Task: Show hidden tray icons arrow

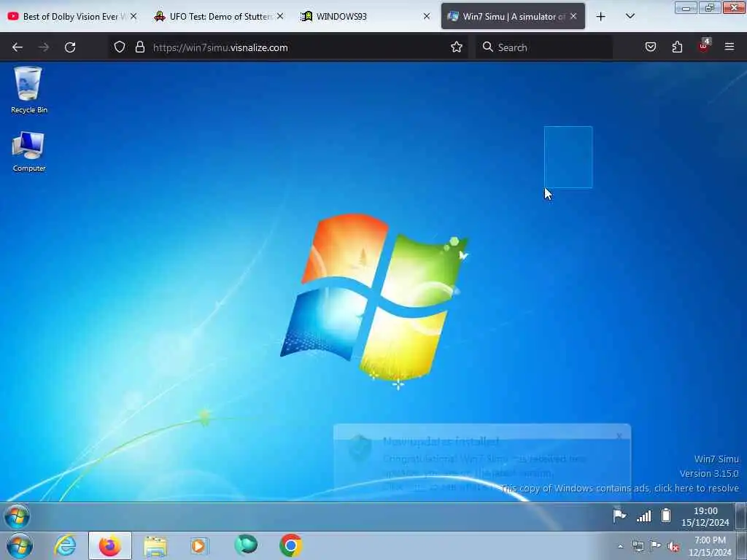Action: tap(620, 546)
